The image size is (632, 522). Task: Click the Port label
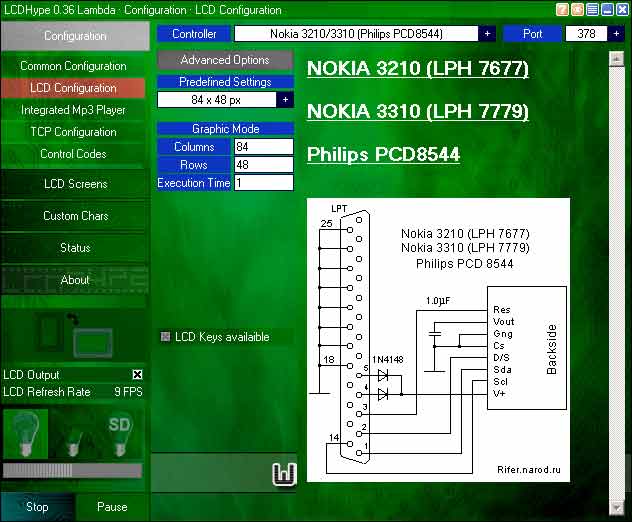click(532, 34)
